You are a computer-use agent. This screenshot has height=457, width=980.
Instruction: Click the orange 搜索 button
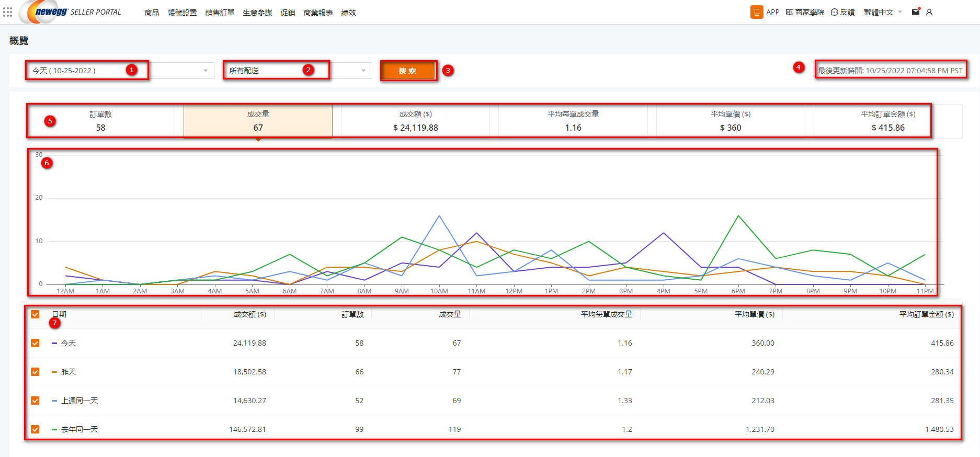(x=408, y=71)
